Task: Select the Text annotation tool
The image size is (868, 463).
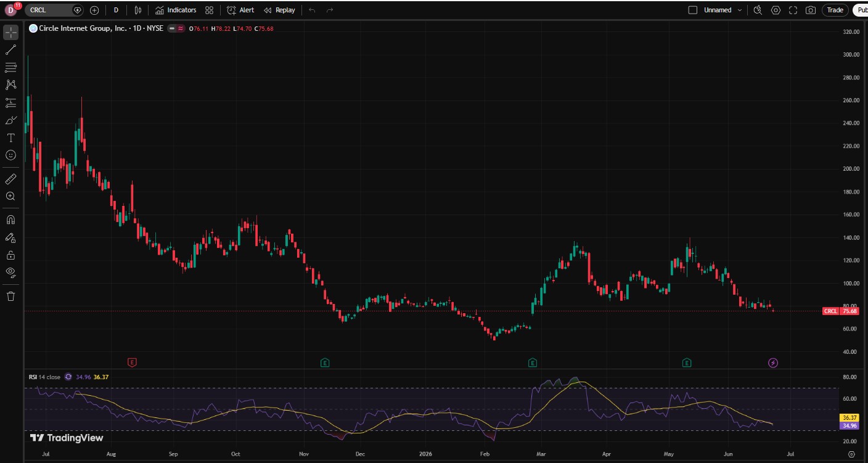Action: click(x=11, y=137)
